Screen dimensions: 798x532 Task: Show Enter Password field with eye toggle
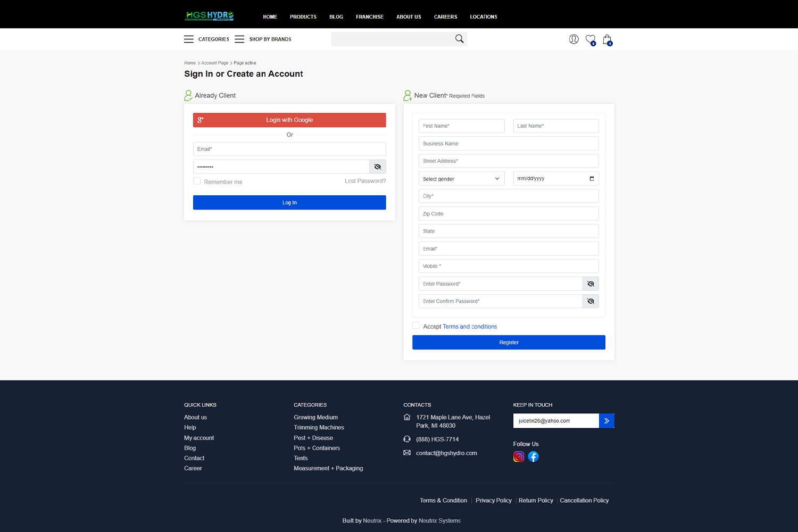coord(591,284)
